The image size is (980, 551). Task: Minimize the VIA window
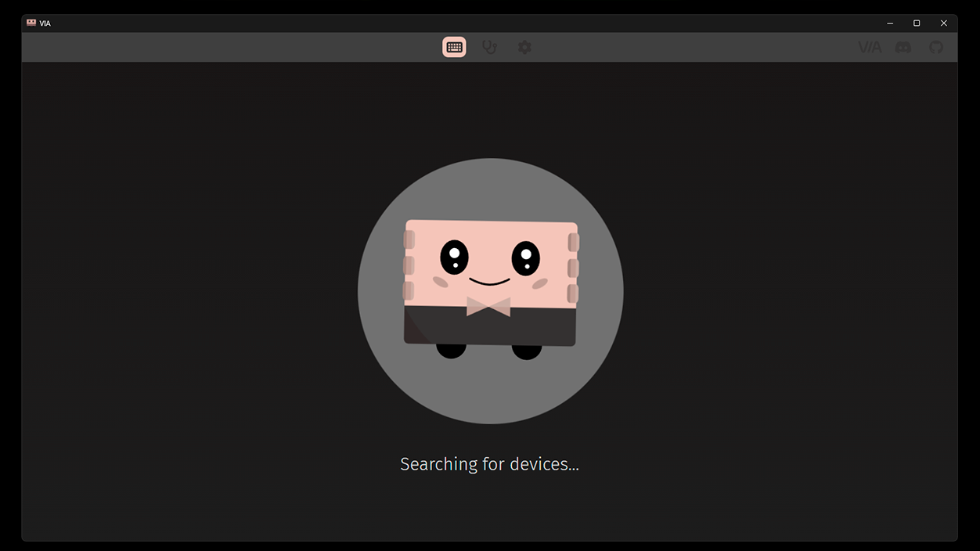pyautogui.click(x=890, y=23)
